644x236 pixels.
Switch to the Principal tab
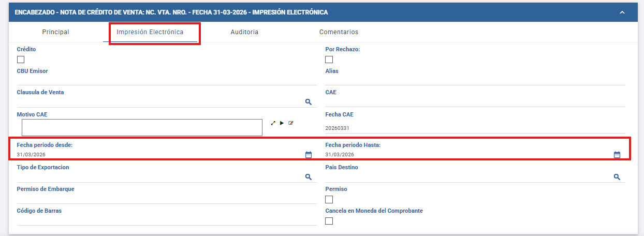56,32
